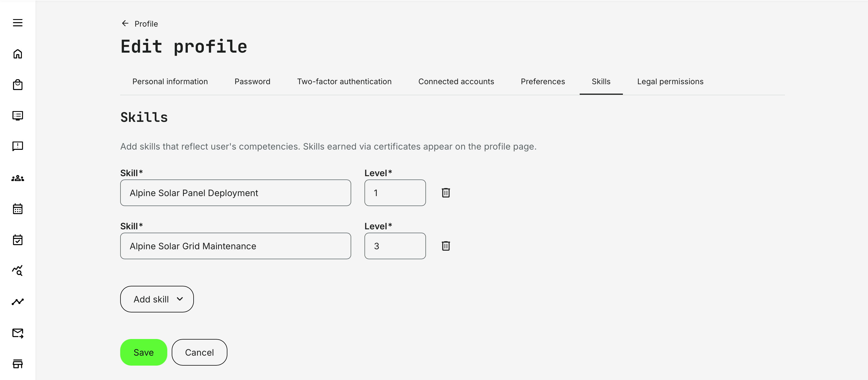
Task: Open the tasks calendar-check icon
Action: coord(17,240)
